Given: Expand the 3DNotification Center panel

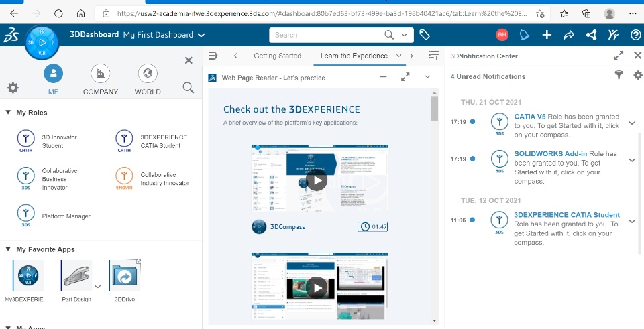Looking at the screenshot, I should 619,56.
